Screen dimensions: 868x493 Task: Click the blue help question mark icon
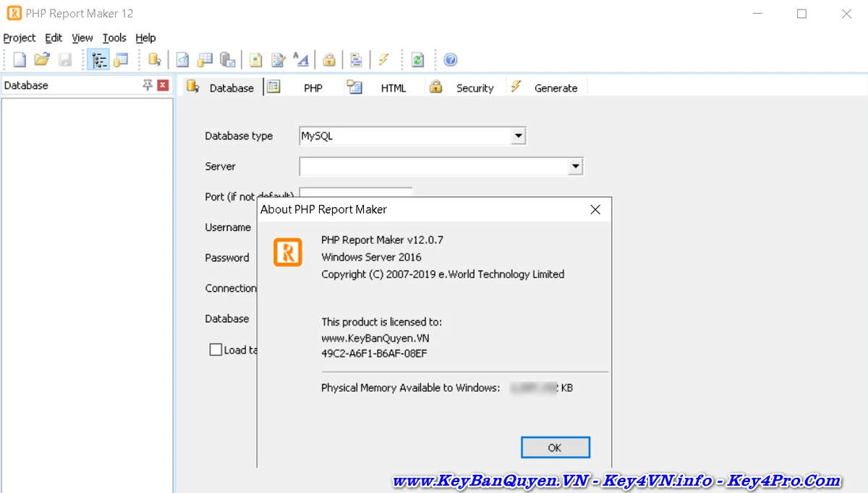pos(451,59)
